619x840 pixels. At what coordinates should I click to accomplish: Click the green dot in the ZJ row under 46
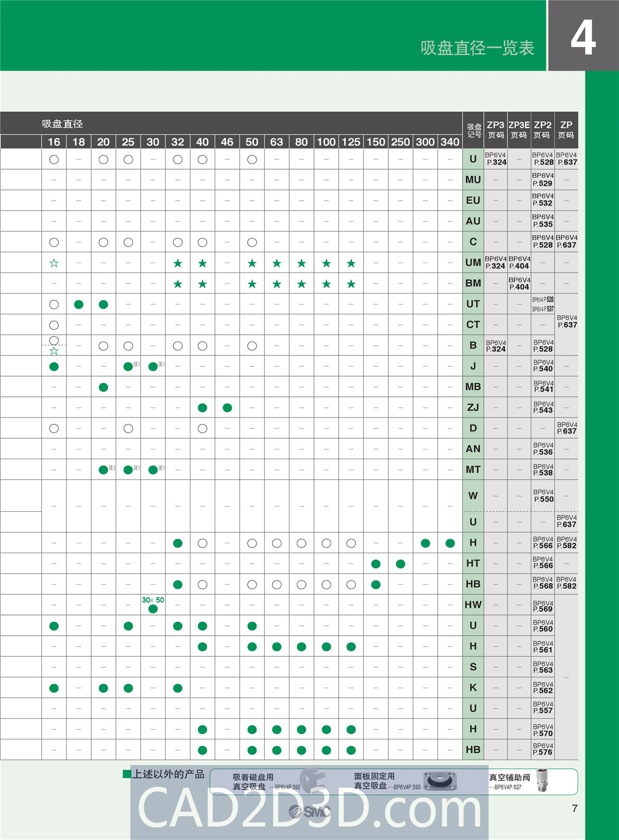point(227,408)
